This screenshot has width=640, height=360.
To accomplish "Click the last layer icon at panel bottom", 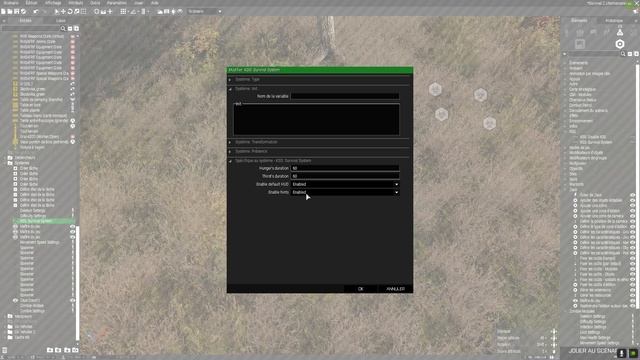I will click(76, 350).
